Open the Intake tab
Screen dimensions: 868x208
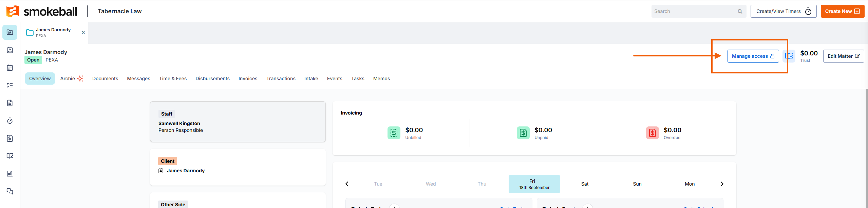[311, 79]
